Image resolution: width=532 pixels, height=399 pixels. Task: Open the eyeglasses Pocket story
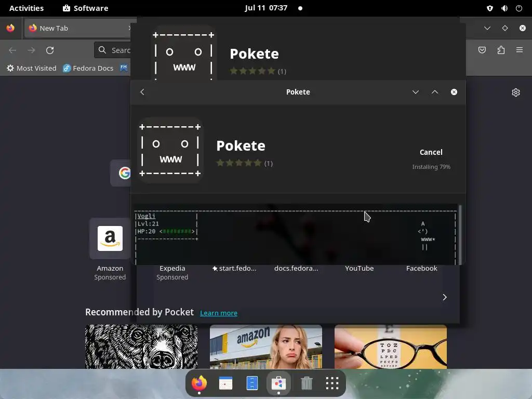pos(391,347)
